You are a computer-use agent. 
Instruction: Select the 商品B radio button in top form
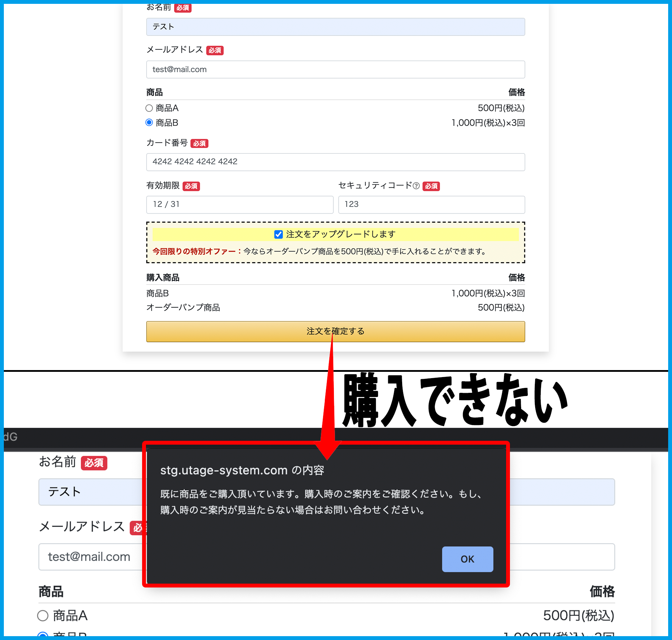149,123
